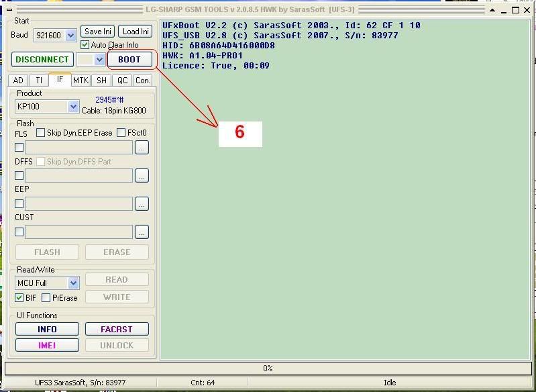This screenshot has width=536, height=392.
Task: Browse for CUST file with ellipsis button
Action: coord(142,232)
